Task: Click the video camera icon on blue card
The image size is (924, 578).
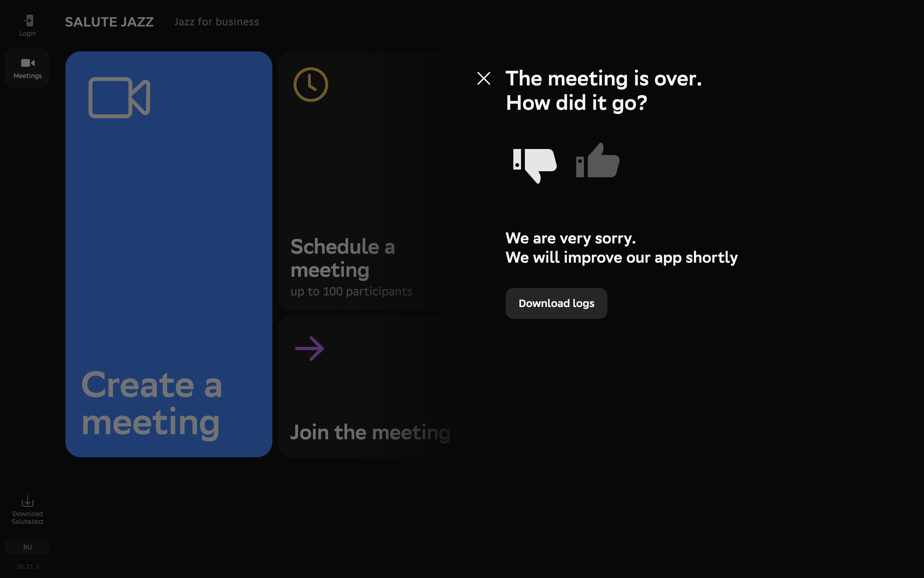Action: click(x=119, y=98)
